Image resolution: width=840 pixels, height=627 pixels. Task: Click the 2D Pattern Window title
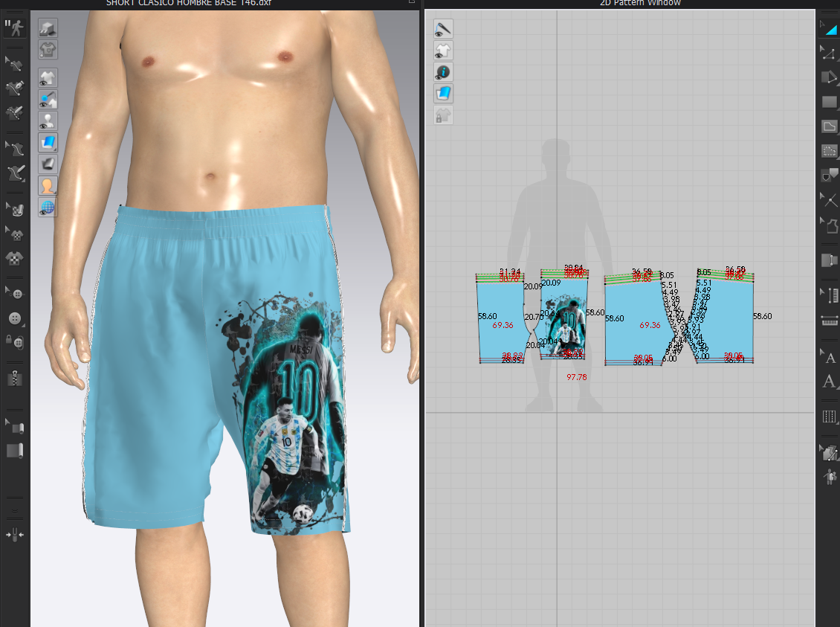[629, 3]
